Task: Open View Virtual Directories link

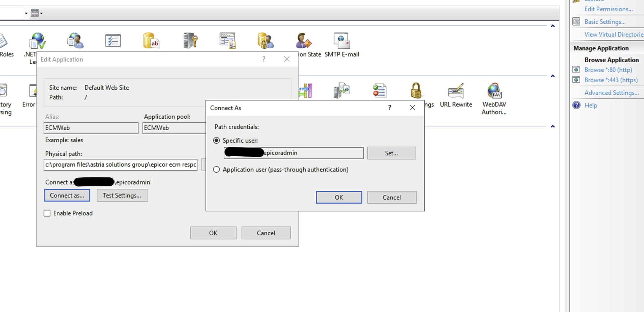Action: (x=614, y=35)
